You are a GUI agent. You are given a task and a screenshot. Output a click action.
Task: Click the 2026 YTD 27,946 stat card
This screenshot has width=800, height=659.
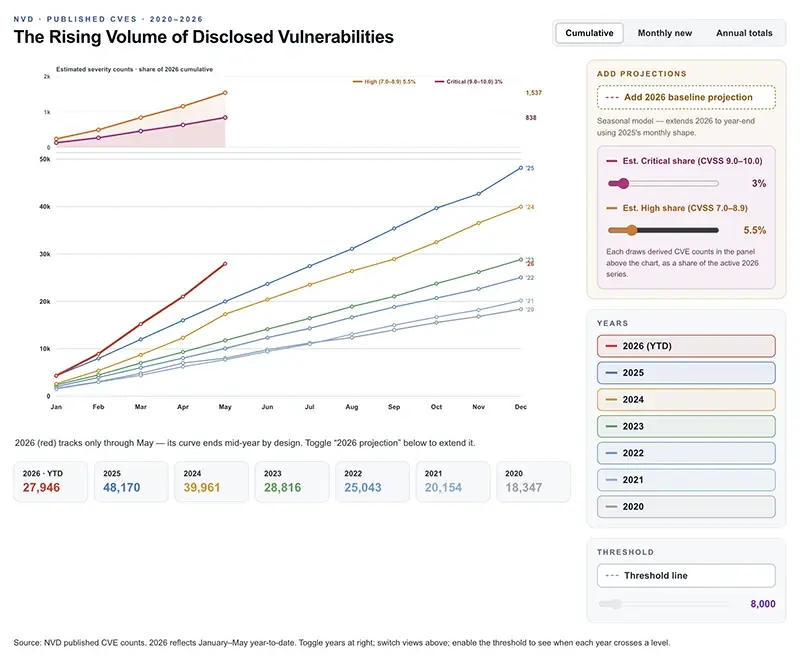tap(51, 481)
